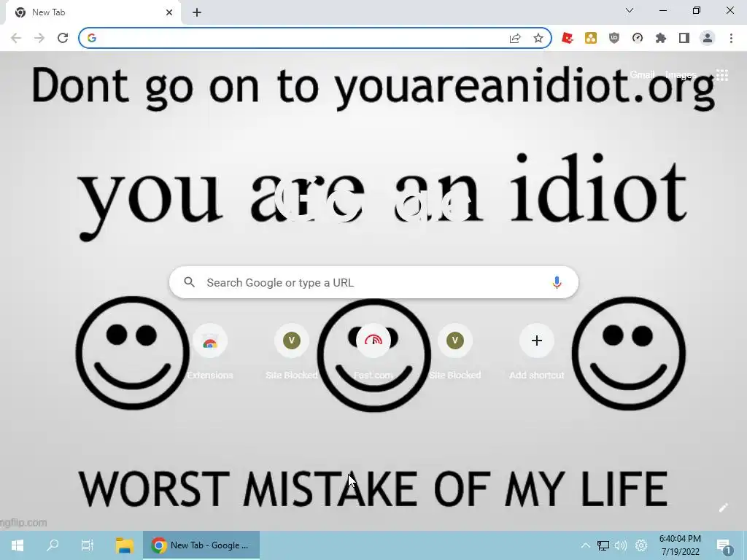Viewport: 747px width, 560px height.
Task: Open the Google apps grid
Action: pyautogui.click(x=722, y=75)
